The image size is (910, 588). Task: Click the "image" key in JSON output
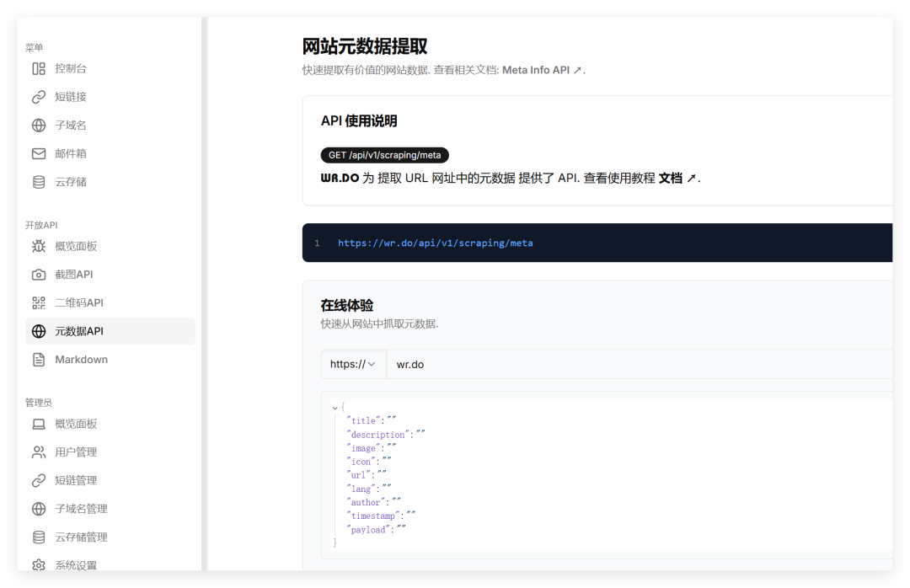pyautogui.click(x=364, y=448)
